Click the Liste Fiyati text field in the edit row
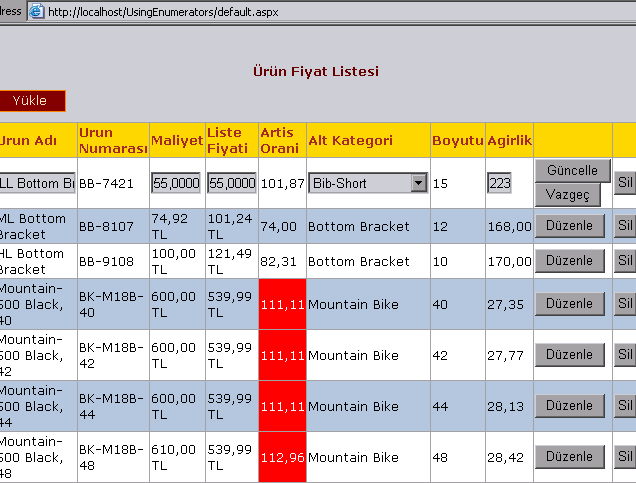Screen dimensions: 636x483 (231, 183)
